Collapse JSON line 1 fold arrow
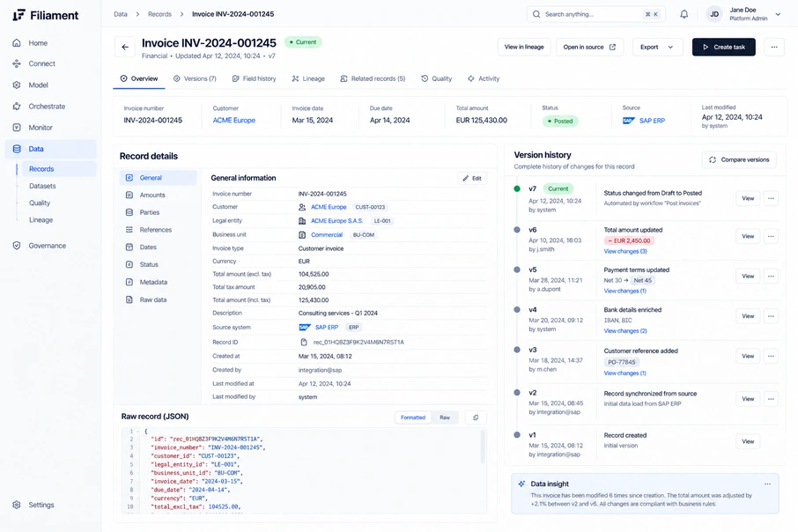798x532 pixels. click(x=138, y=432)
